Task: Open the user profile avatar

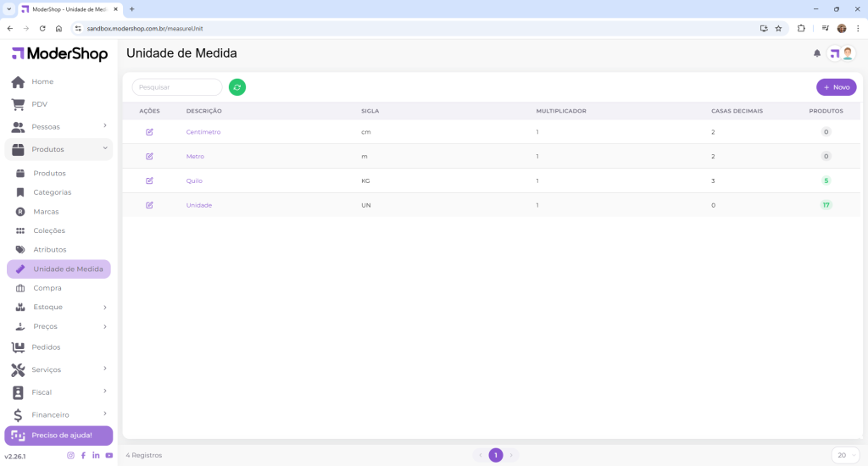Action: [x=842, y=53]
